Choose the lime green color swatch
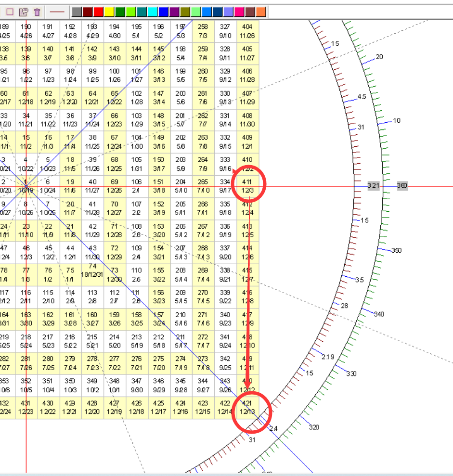 pyautogui.click(x=131, y=12)
